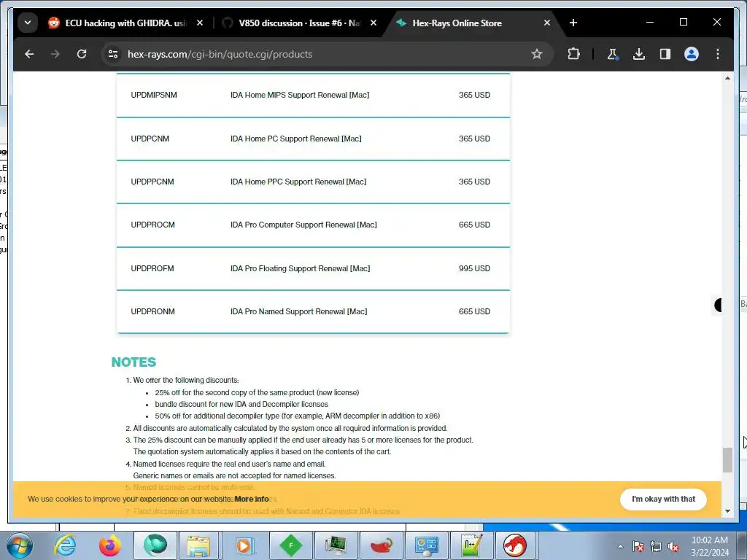Viewport: 747px width, 560px height.
Task: View site information icon in address bar
Action: [113, 54]
